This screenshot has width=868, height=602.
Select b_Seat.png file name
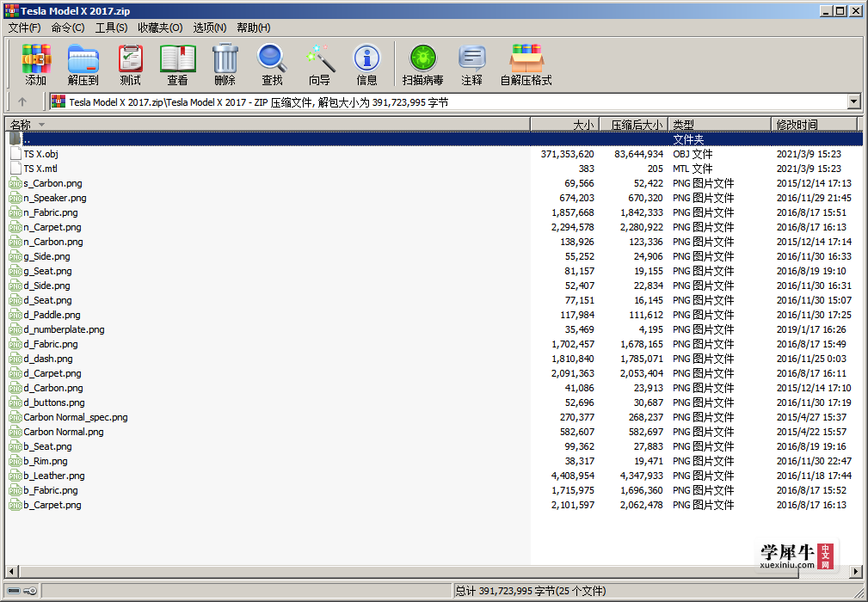click(47, 446)
